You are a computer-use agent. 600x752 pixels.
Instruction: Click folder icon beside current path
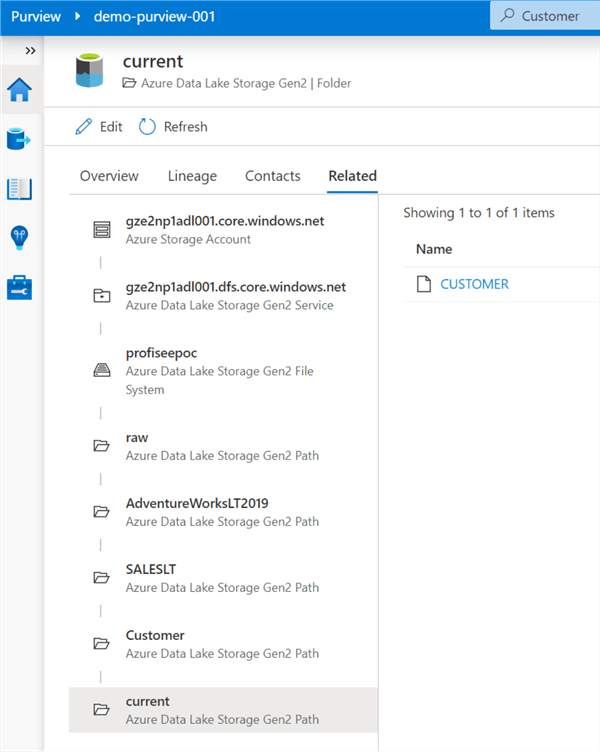click(101, 709)
